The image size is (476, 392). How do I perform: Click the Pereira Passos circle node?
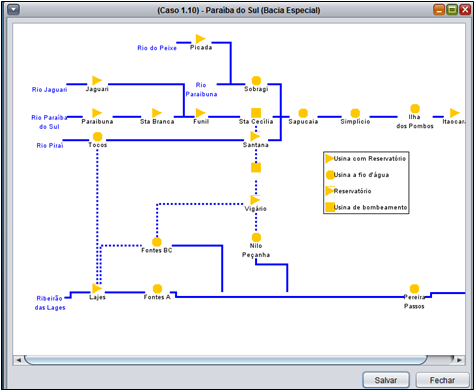414,289
